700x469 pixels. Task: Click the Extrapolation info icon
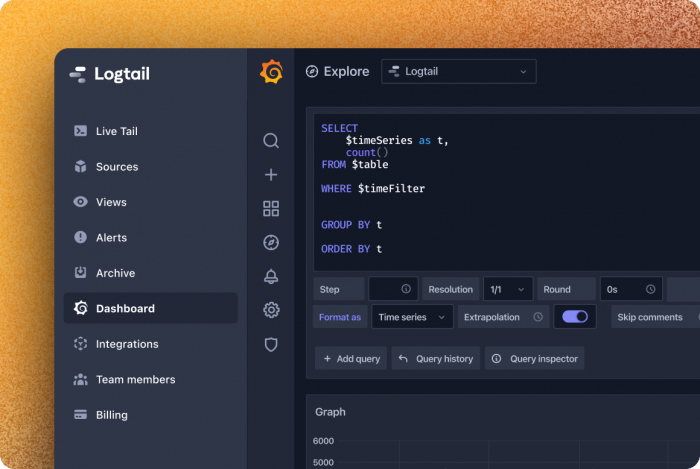538,317
